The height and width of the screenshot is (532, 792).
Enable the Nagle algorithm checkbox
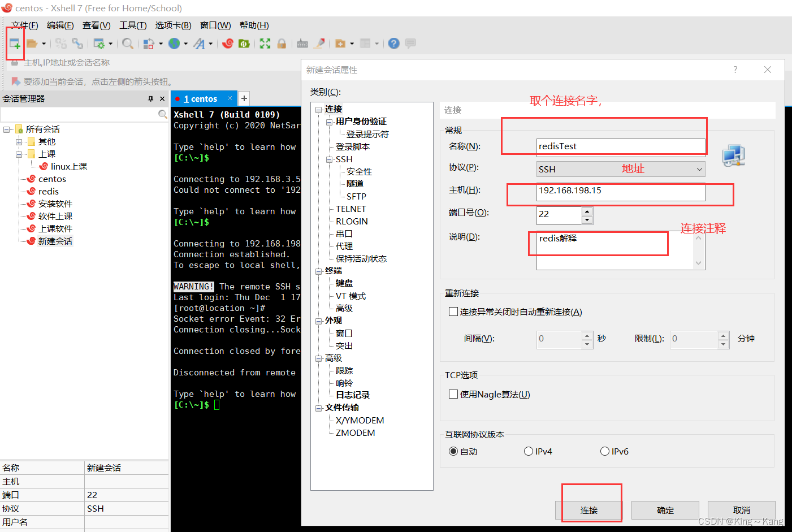click(x=453, y=394)
